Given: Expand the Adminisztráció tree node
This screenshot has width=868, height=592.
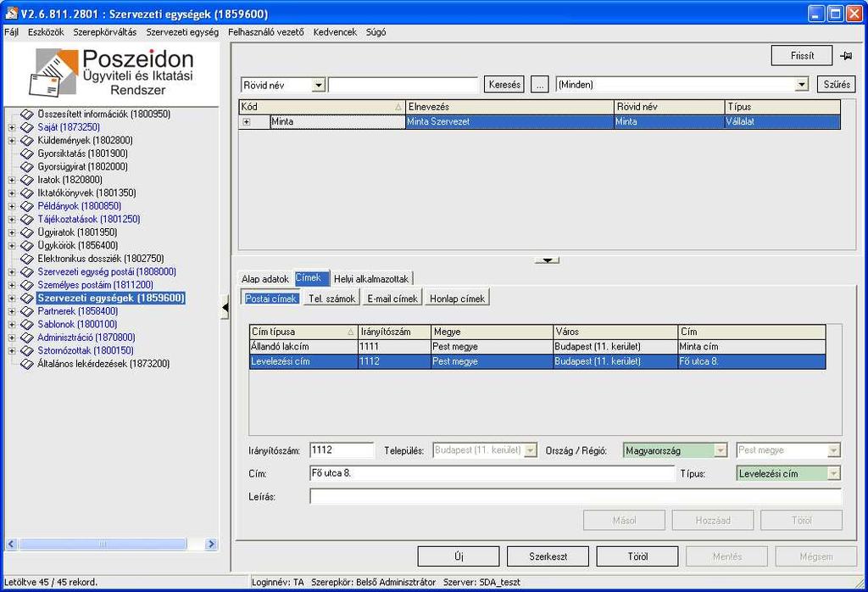Looking at the screenshot, I should click(x=12, y=338).
